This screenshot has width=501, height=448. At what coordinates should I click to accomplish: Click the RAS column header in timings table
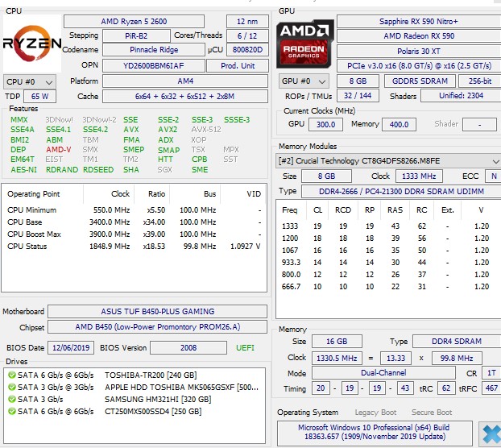coord(395,210)
